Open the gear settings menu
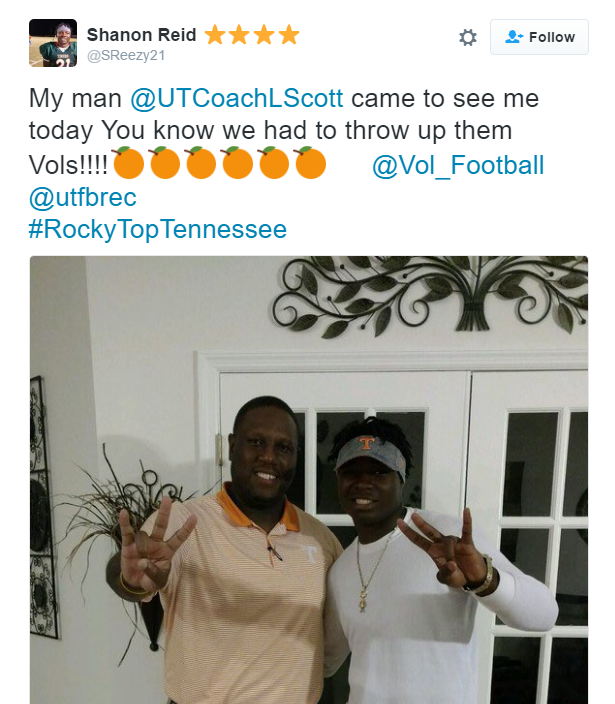 [468, 37]
